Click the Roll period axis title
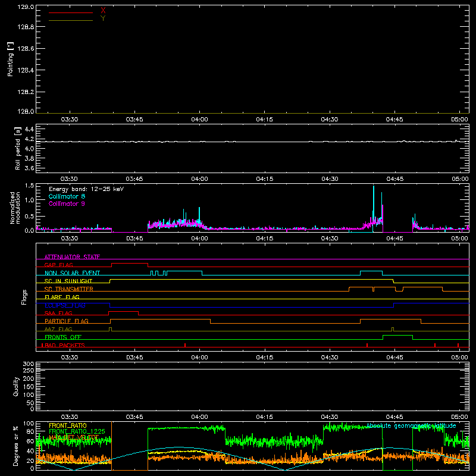476x476 pixels. tap(18, 148)
